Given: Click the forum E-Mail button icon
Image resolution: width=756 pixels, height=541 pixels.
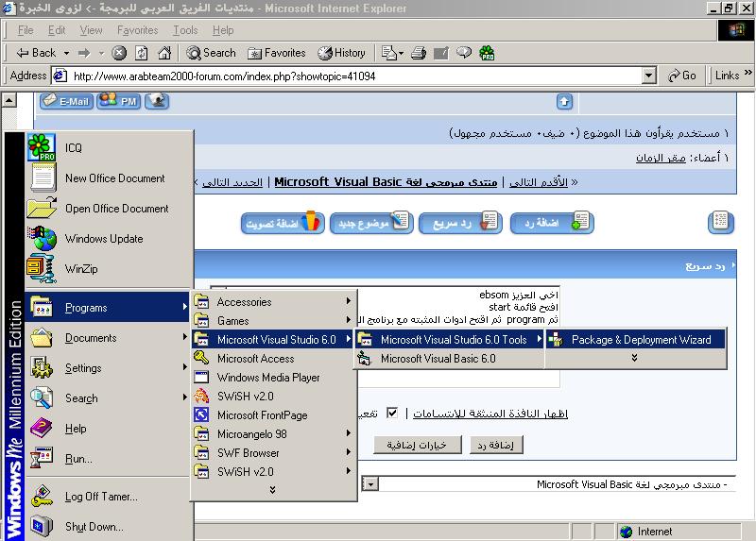Looking at the screenshot, I should (x=66, y=101).
